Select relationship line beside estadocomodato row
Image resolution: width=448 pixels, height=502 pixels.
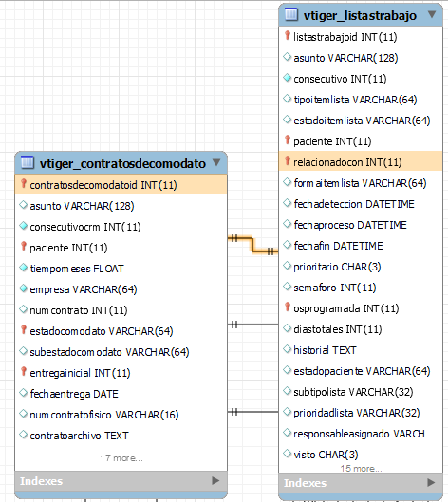(253, 325)
